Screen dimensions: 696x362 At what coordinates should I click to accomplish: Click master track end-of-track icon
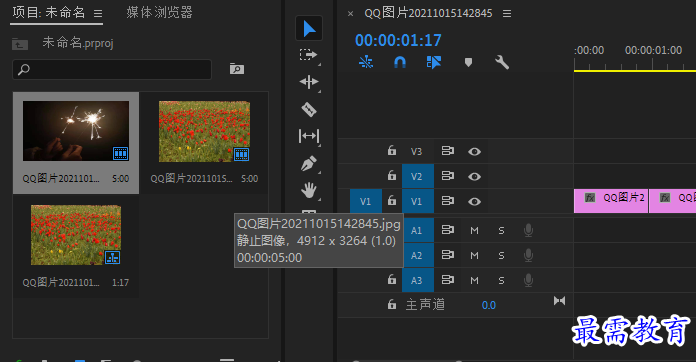559,301
